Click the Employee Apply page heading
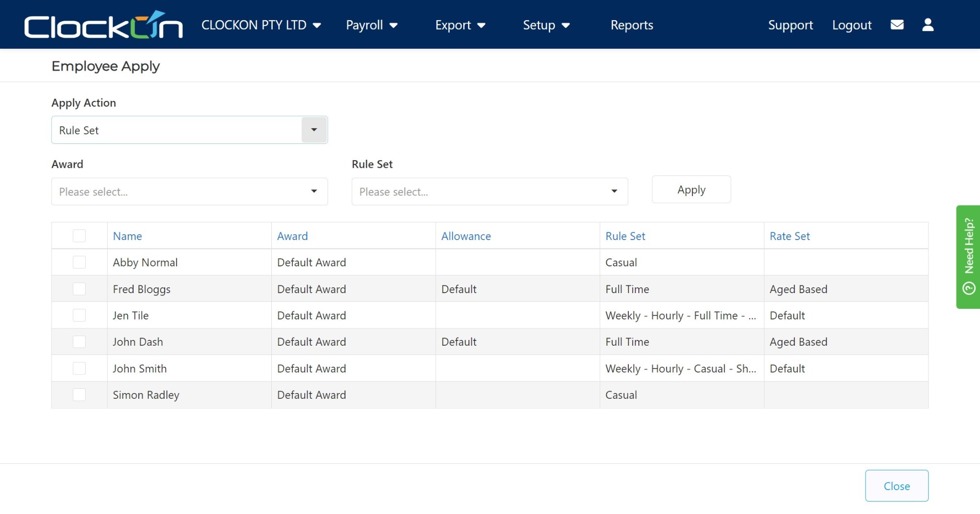 coord(105,66)
